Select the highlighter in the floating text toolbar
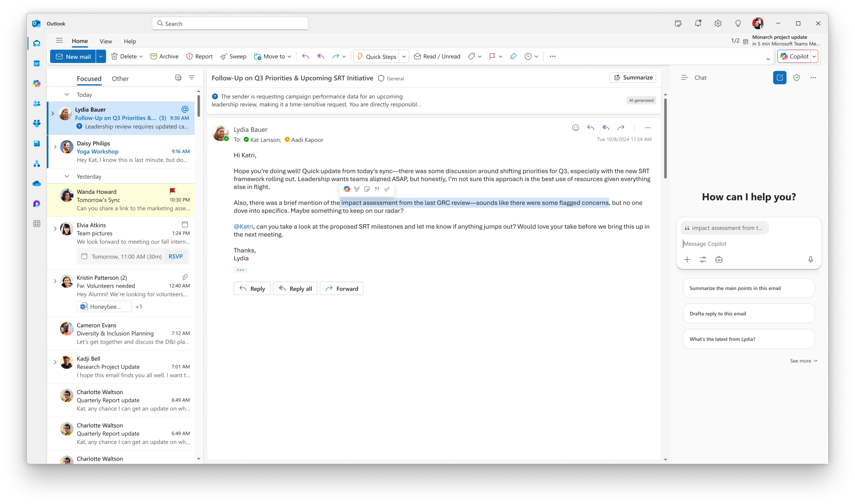Viewport: 855px width, 504px height. click(x=356, y=189)
